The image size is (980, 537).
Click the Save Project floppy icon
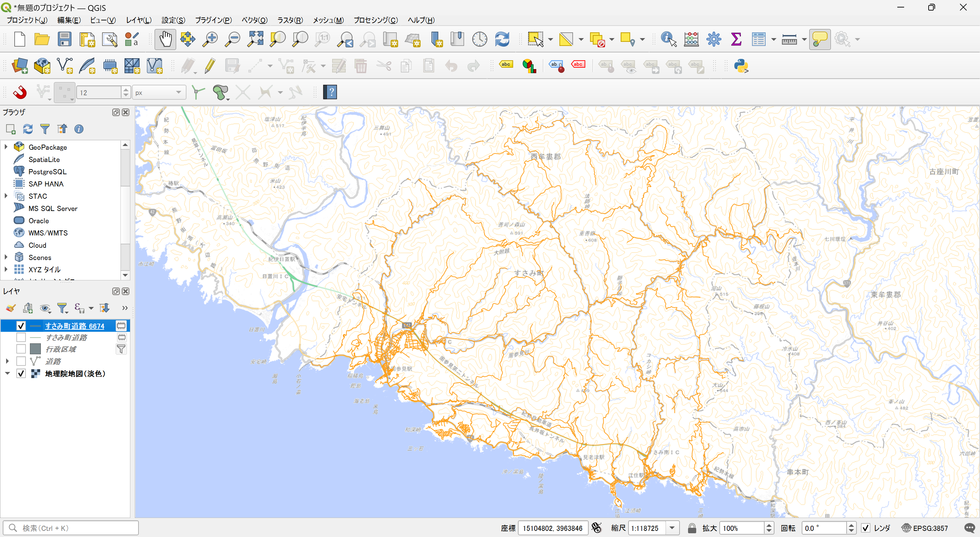coord(64,39)
